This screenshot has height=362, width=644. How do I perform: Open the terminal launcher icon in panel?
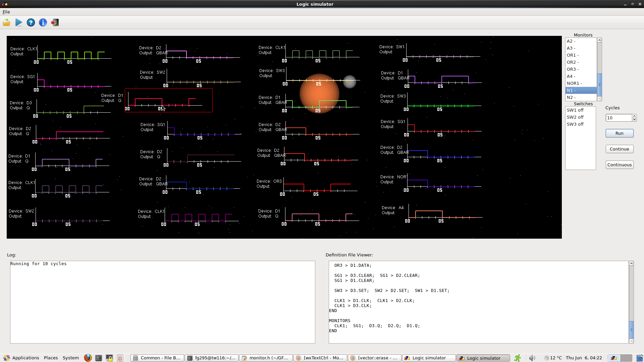tap(99, 358)
